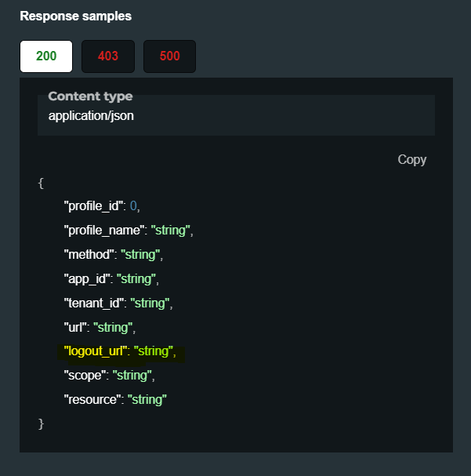Click the "string" value of logout_url
The width and height of the screenshot is (471, 476).
(x=154, y=351)
